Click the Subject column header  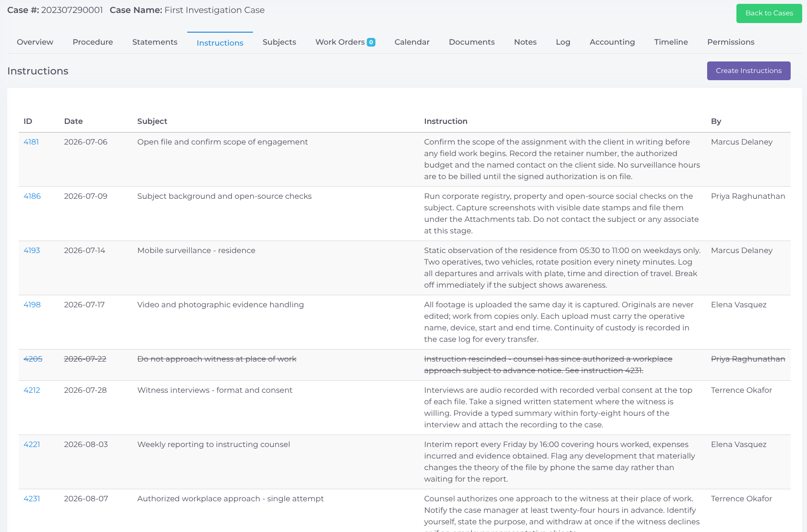pos(152,121)
